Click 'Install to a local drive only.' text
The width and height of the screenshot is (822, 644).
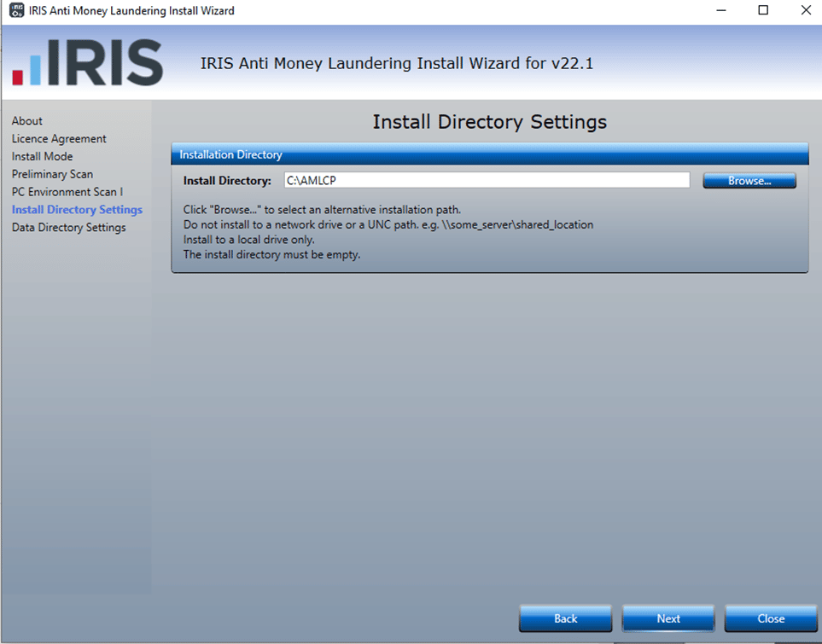pos(248,240)
